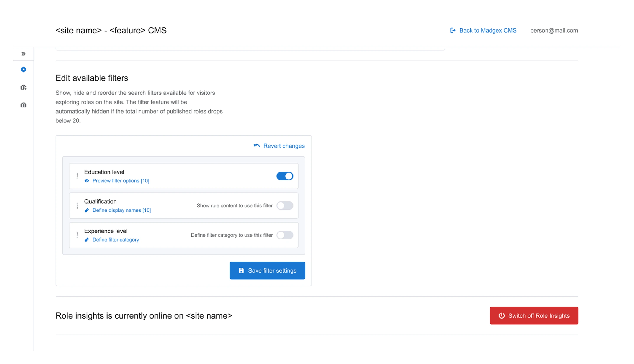Click Revert changes link
The width and height of the screenshot is (634, 364).
click(284, 146)
